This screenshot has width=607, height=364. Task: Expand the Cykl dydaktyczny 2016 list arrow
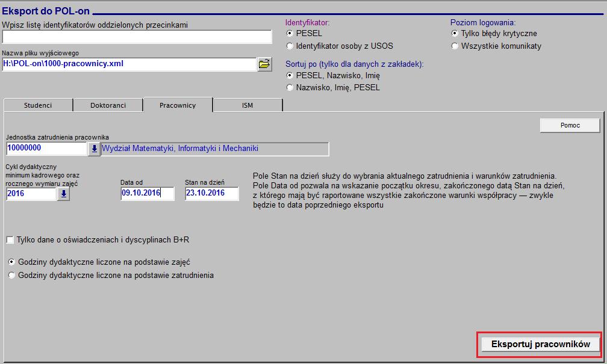coord(63,194)
